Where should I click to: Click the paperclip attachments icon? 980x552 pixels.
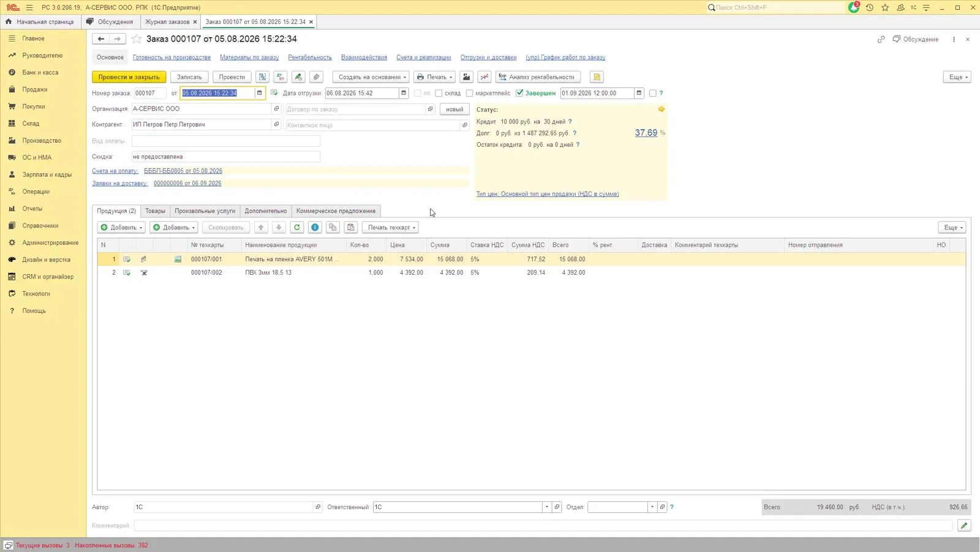tap(316, 77)
